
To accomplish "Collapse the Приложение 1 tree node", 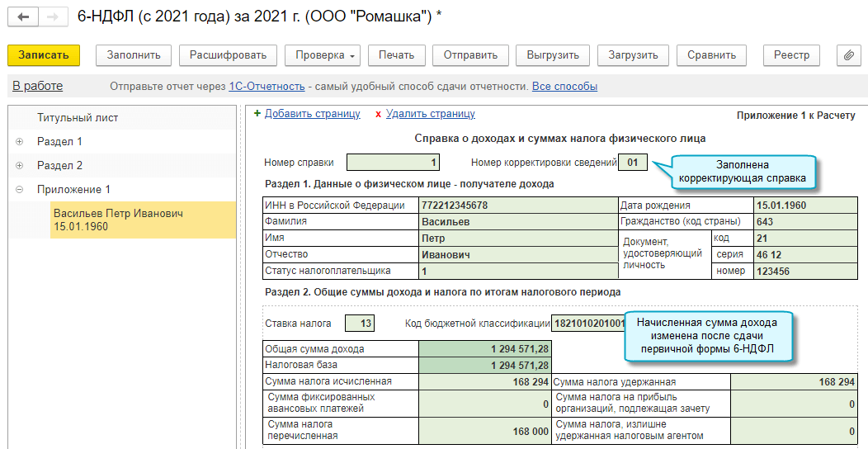I will (x=19, y=190).
